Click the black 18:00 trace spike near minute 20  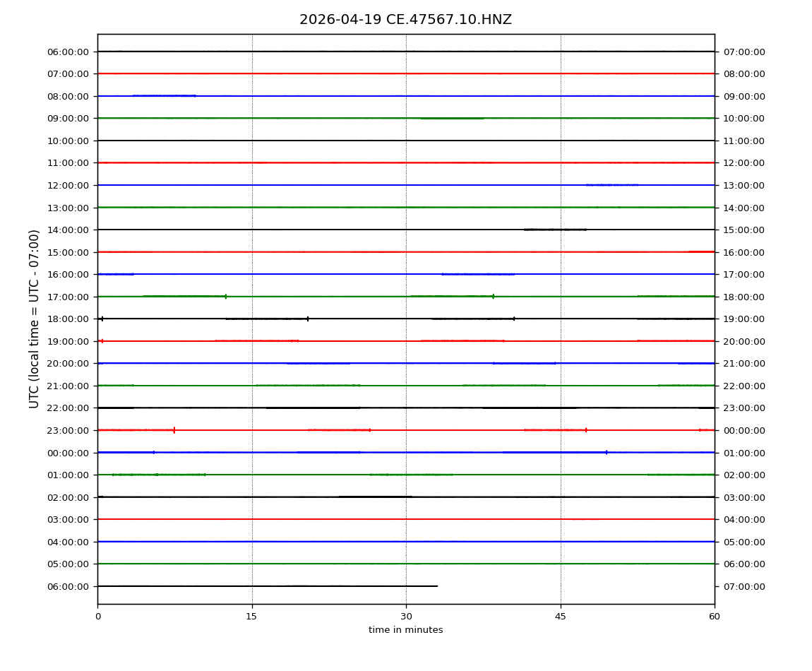coord(308,319)
